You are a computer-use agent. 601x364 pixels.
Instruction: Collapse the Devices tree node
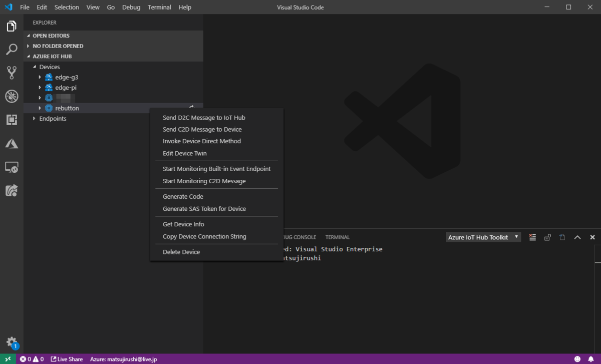pyautogui.click(x=35, y=67)
